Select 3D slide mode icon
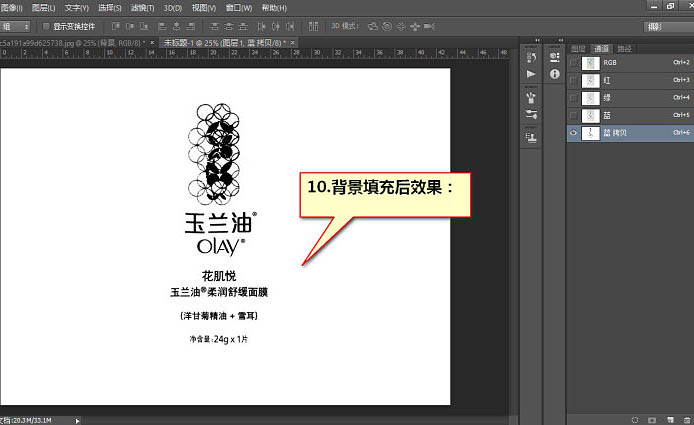This screenshot has width=694, height=425. click(x=415, y=27)
